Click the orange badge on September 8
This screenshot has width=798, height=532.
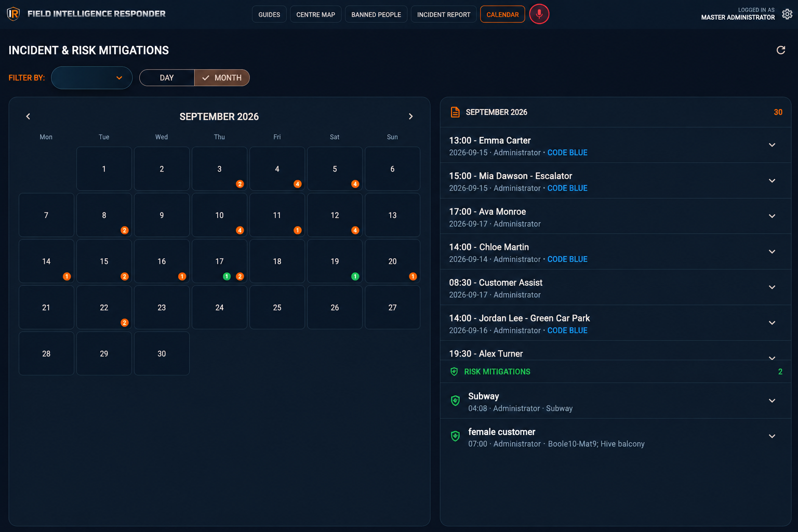click(124, 230)
